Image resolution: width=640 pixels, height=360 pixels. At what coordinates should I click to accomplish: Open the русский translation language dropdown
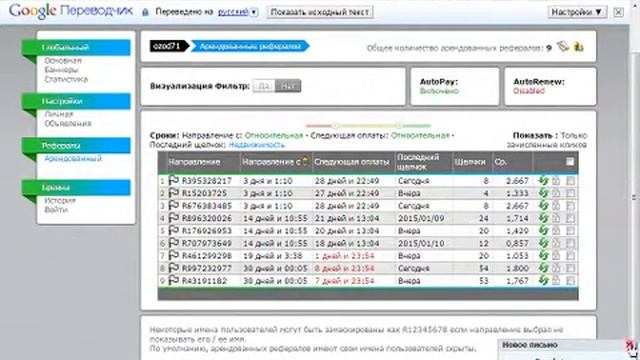[x=254, y=12]
